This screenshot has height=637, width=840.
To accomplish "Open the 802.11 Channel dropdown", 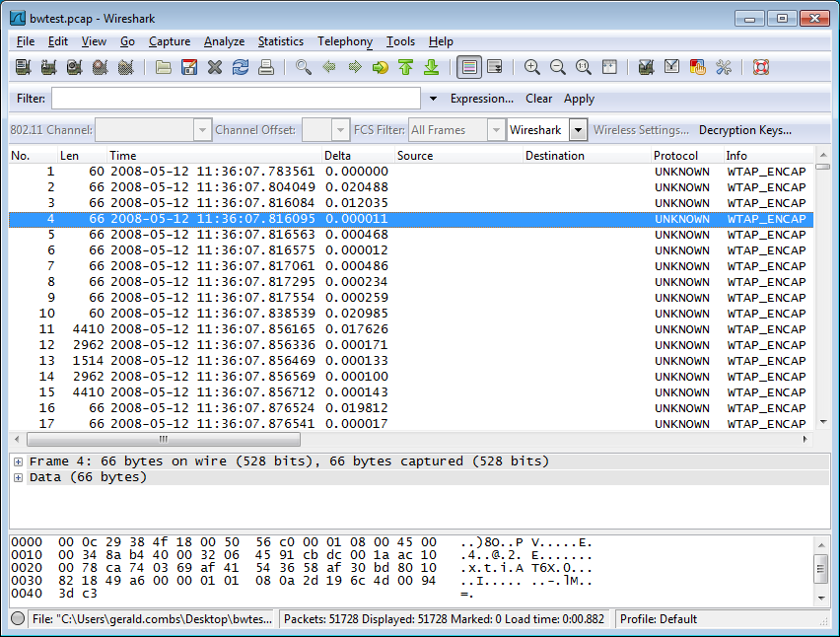I will (x=202, y=130).
